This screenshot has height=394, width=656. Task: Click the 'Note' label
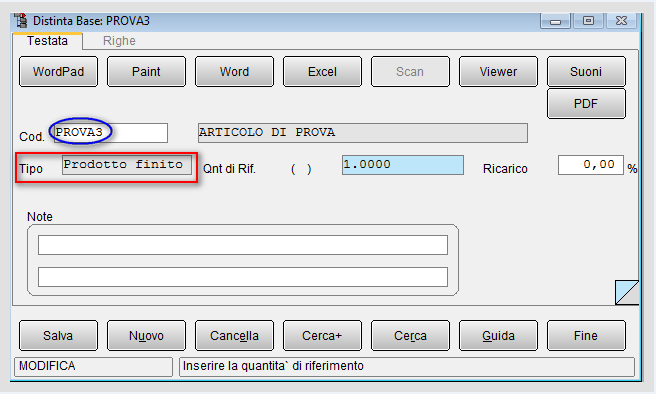click(x=40, y=217)
